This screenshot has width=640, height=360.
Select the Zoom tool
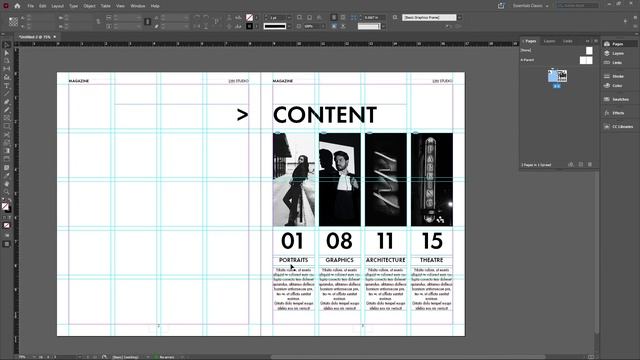7,192
